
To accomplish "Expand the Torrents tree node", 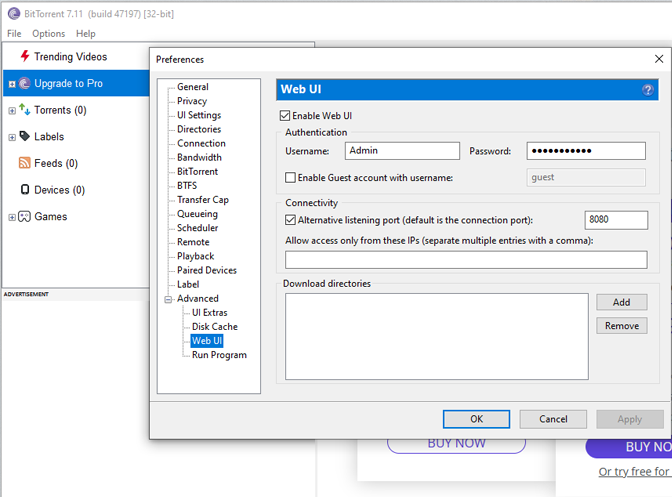I will (12, 111).
